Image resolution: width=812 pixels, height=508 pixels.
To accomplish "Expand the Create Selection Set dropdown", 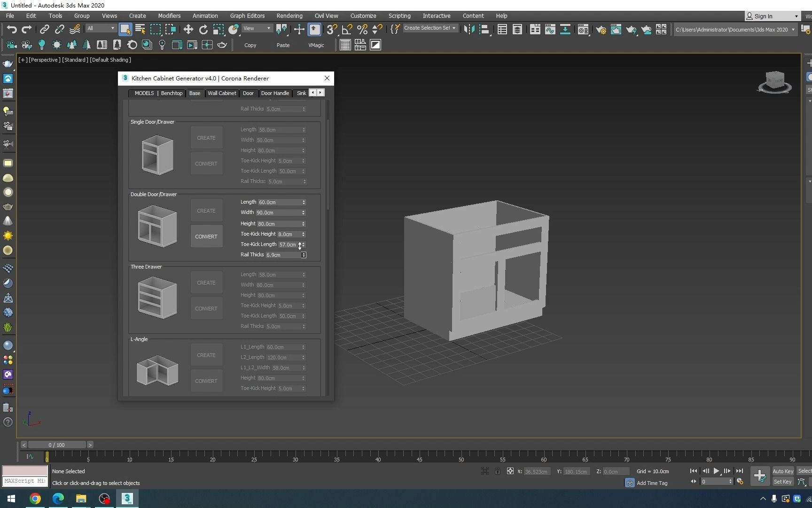I will [429, 28].
